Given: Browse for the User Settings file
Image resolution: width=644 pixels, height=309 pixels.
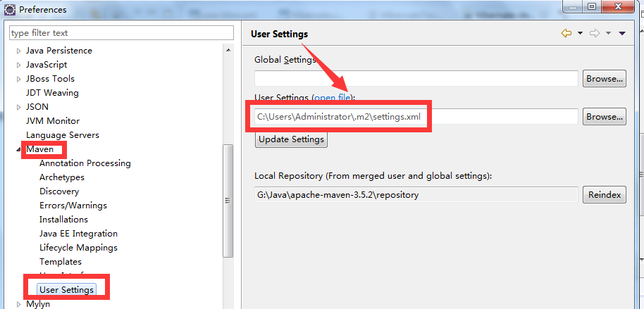Looking at the screenshot, I should [605, 117].
